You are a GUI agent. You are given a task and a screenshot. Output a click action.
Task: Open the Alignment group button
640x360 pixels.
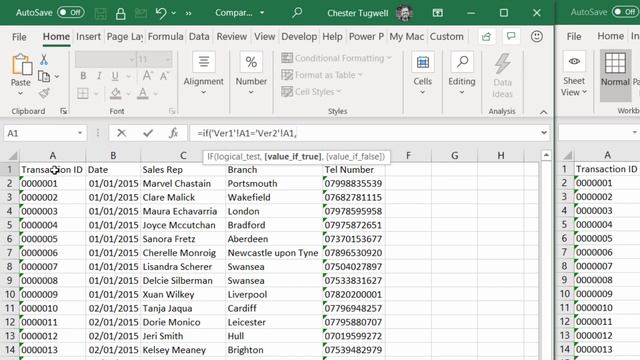(203, 73)
